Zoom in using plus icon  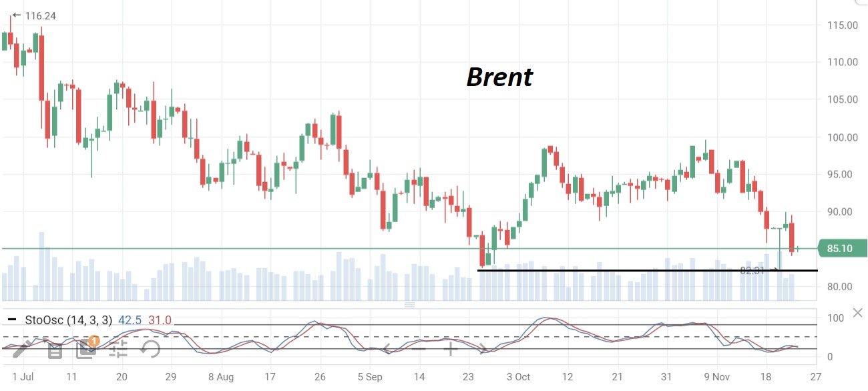(450, 348)
